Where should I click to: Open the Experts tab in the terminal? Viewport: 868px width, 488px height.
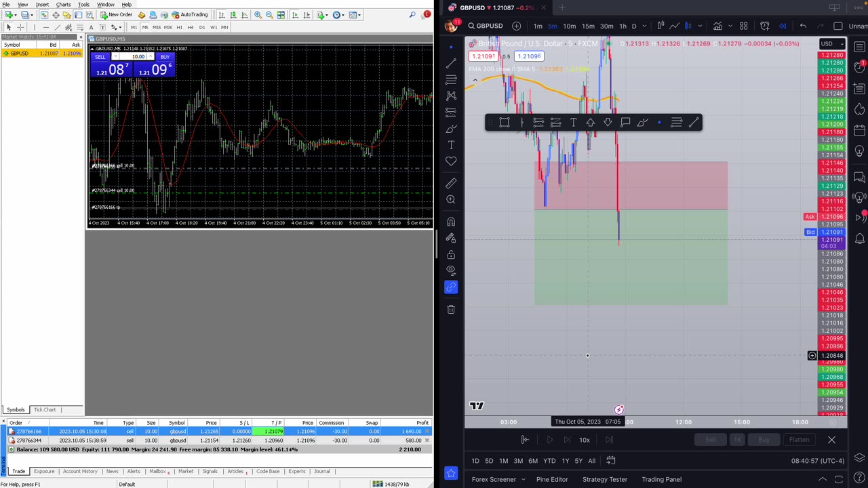coord(296,471)
